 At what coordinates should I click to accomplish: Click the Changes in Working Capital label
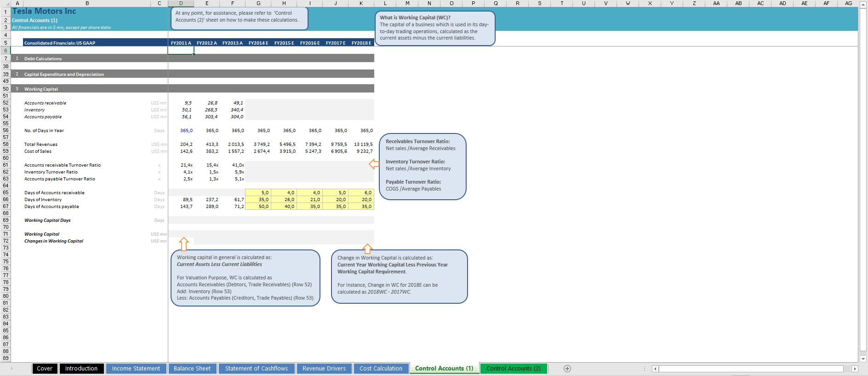click(54, 241)
